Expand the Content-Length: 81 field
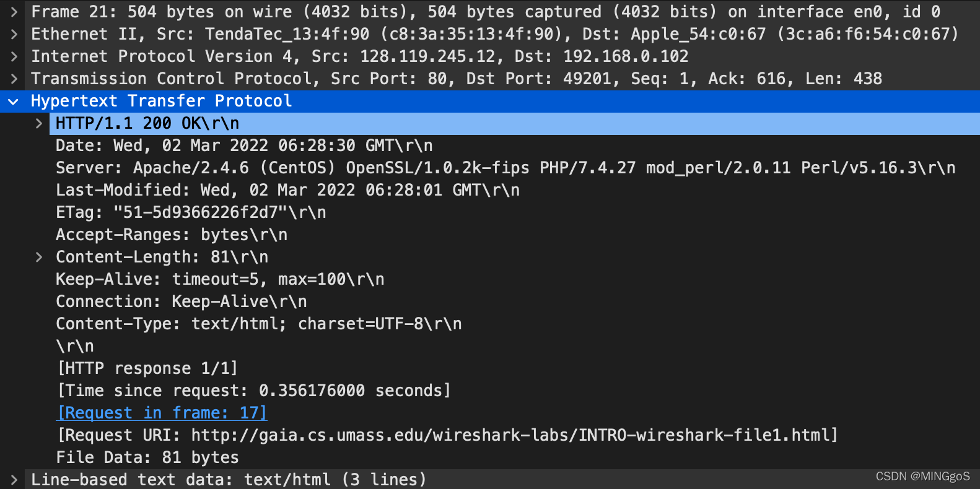 (x=38, y=256)
